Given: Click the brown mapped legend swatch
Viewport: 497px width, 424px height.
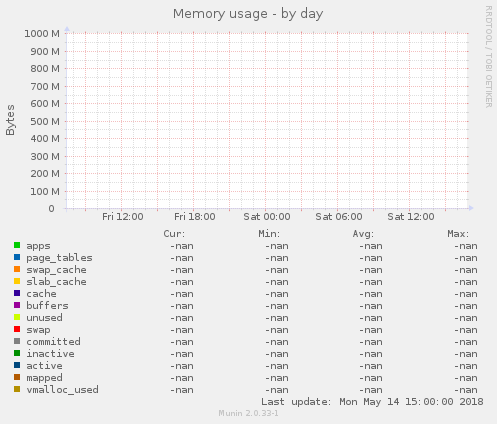Looking at the screenshot, I should (x=17, y=377).
